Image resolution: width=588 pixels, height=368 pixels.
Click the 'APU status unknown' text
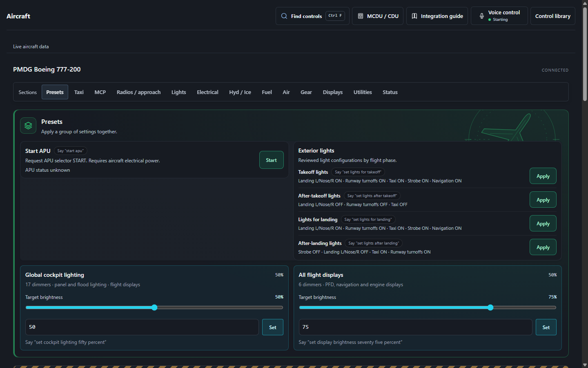click(47, 170)
